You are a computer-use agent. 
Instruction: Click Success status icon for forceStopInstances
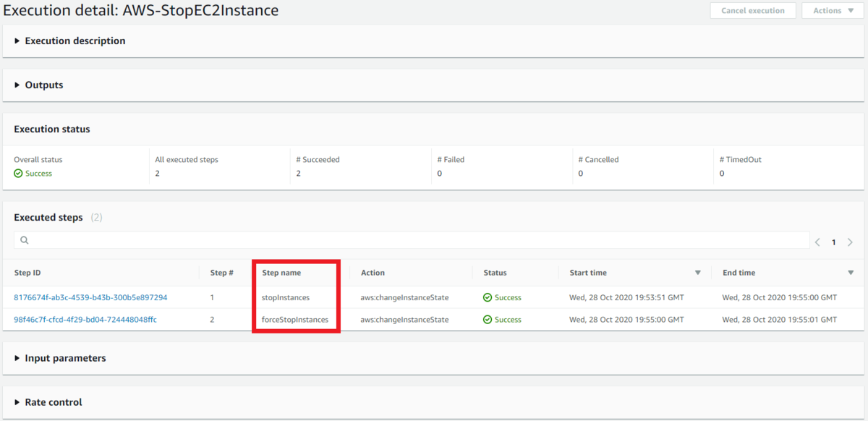point(488,319)
